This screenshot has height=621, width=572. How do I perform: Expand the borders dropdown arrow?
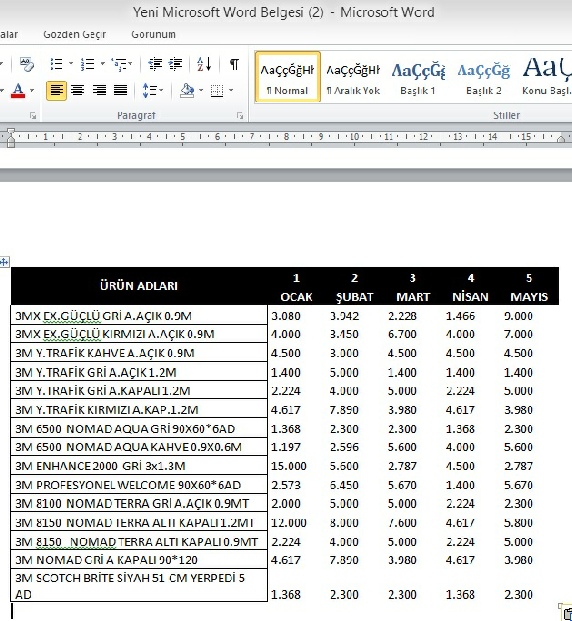[231, 90]
